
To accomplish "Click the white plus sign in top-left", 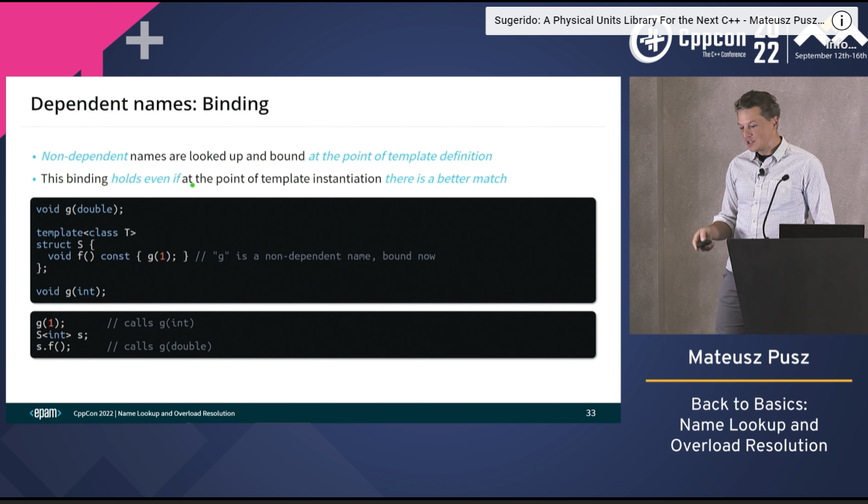I will [144, 40].
